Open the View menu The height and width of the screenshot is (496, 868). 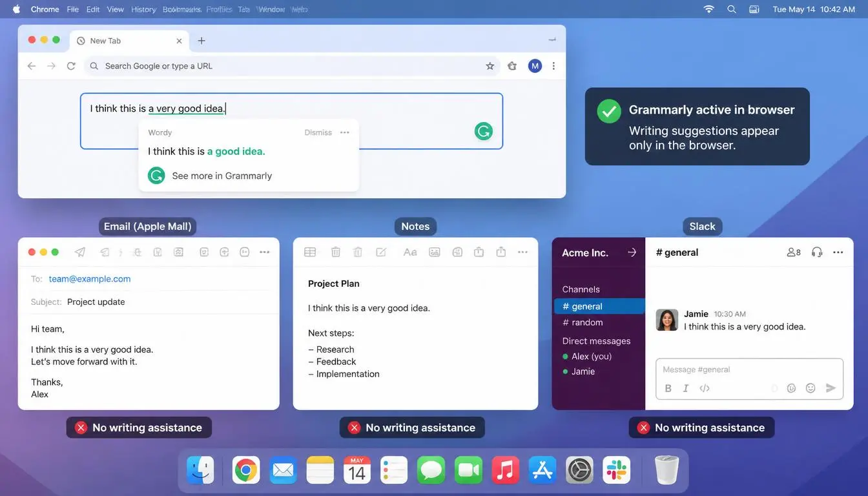(116, 9)
